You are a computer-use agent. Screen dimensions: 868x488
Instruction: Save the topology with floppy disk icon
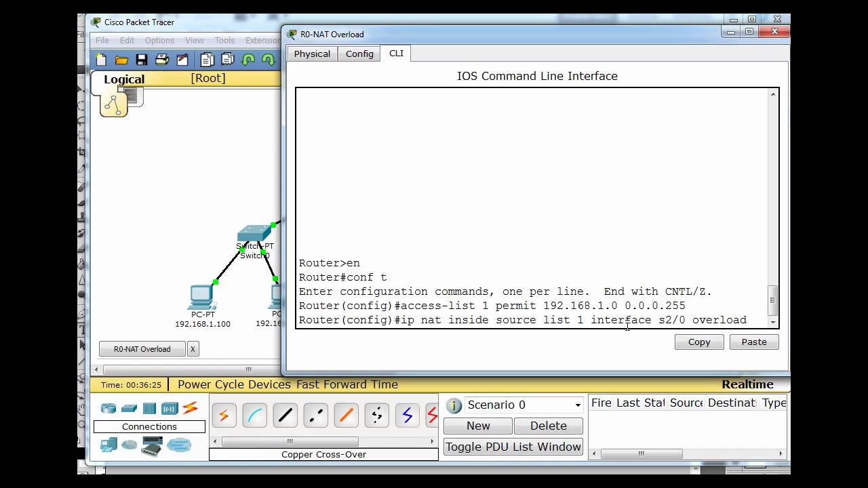click(x=141, y=60)
